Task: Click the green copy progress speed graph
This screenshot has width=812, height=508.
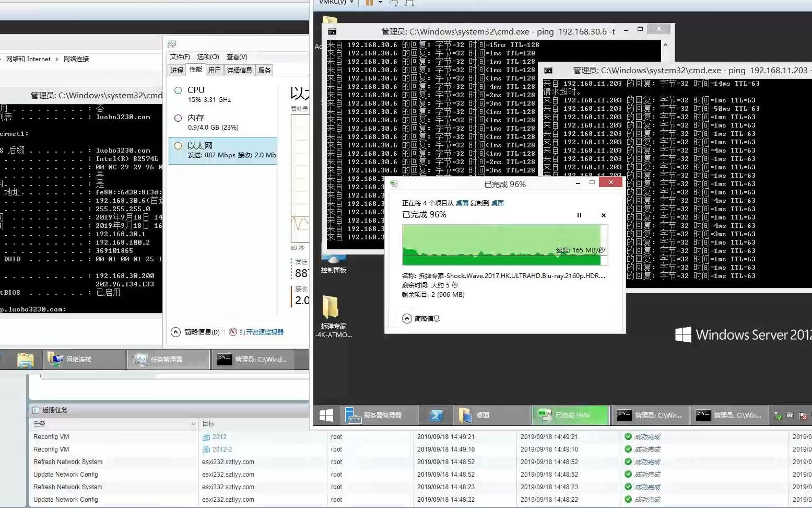Action: (505, 245)
